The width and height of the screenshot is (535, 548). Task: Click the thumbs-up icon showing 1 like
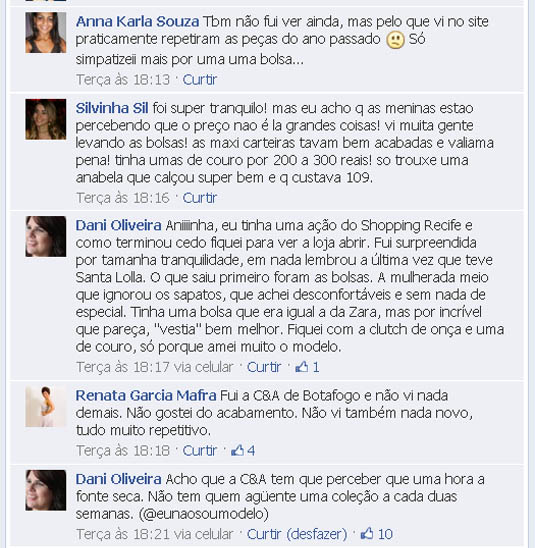coord(302,367)
